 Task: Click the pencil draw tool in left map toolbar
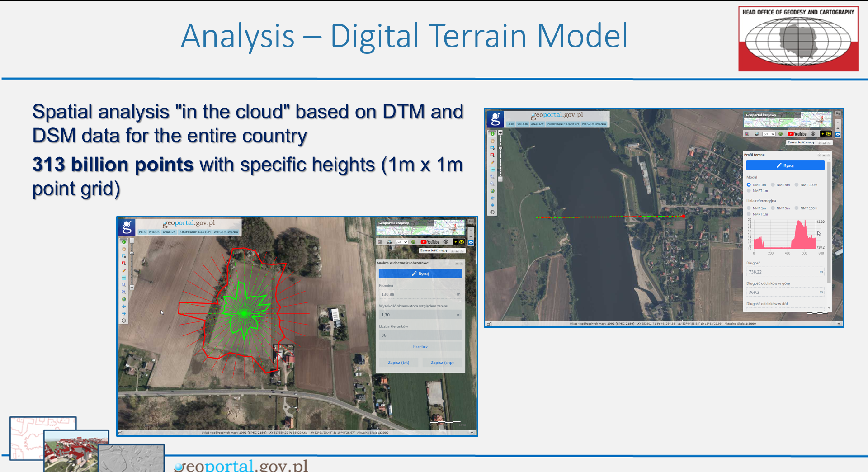pos(124,270)
